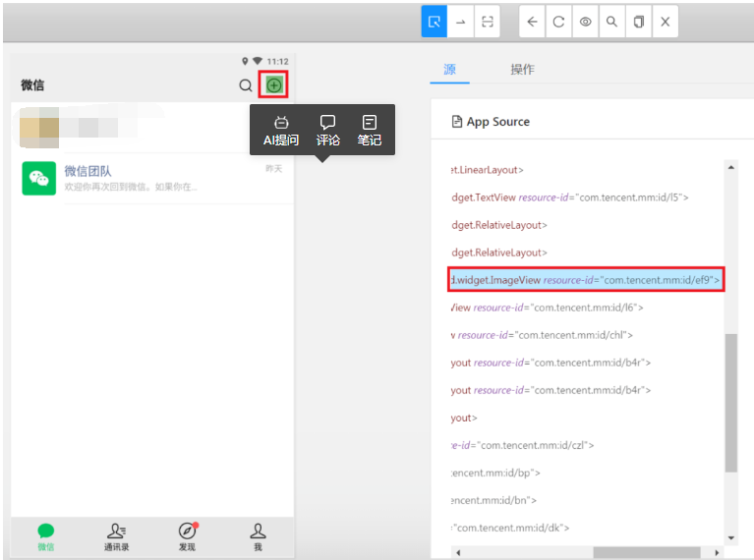Select the AI提问 popup option
The image size is (754, 560).
coord(281,131)
